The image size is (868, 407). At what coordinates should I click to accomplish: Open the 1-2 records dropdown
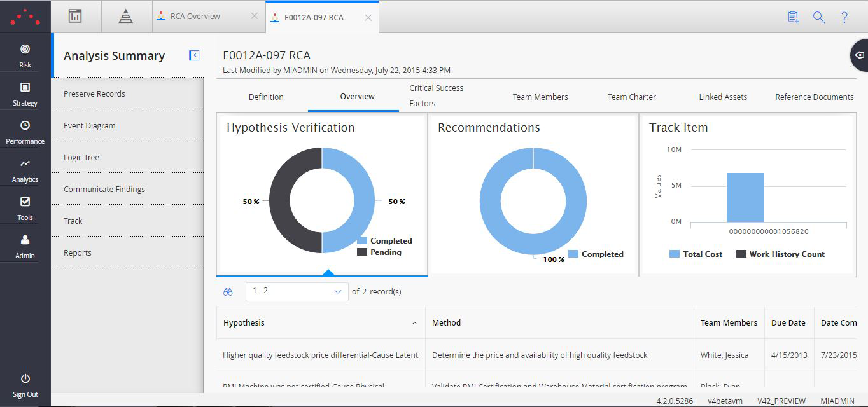pos(297,291)
